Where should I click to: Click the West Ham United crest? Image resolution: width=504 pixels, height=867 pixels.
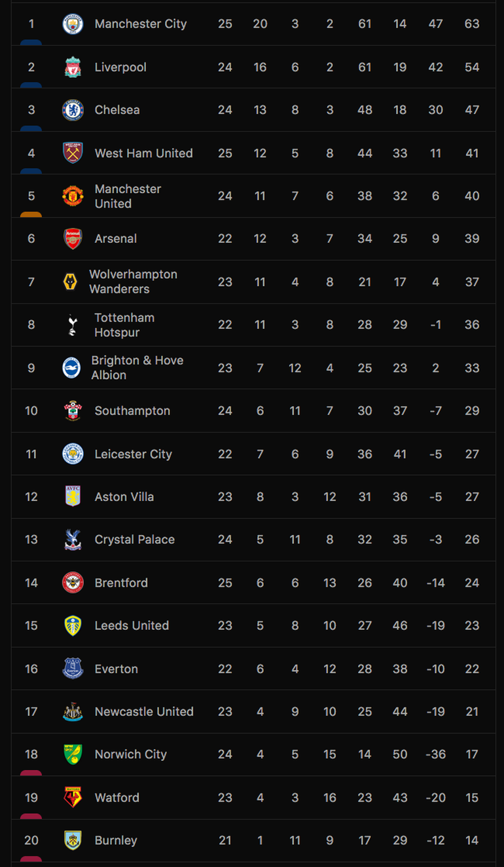coord(73,153)
